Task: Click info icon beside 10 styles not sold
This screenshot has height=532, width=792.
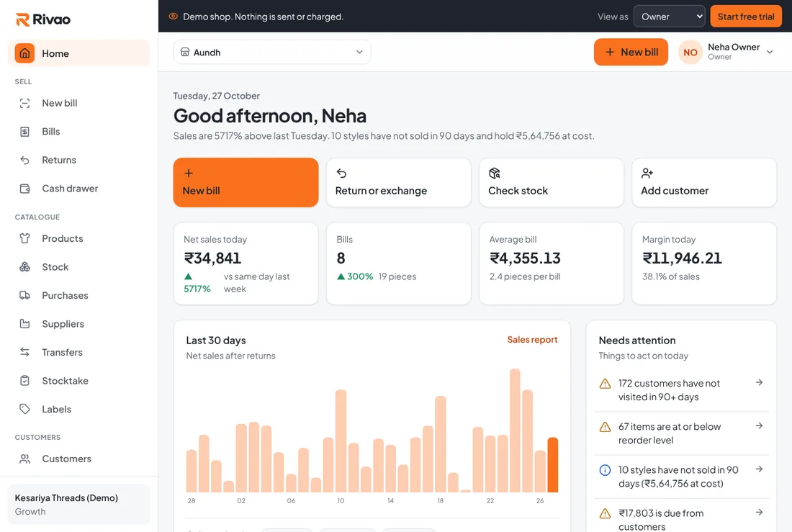Action: coord(605,470)
